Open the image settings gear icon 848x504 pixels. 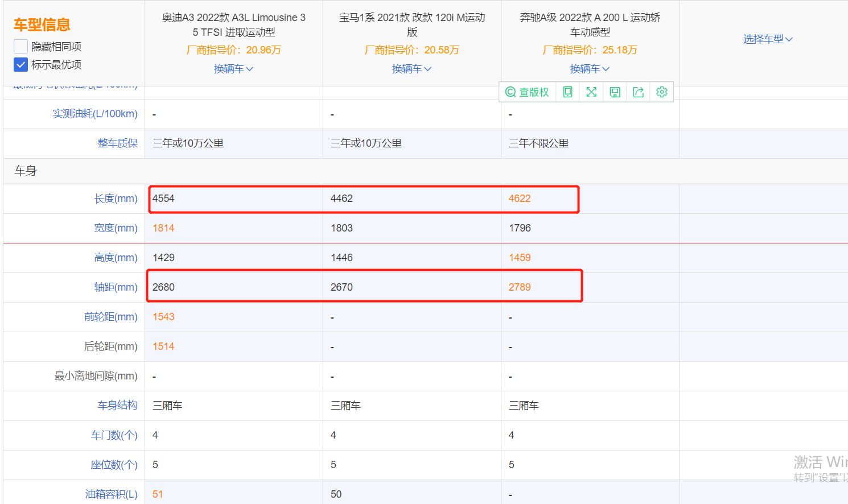click(x=661, y=92)
